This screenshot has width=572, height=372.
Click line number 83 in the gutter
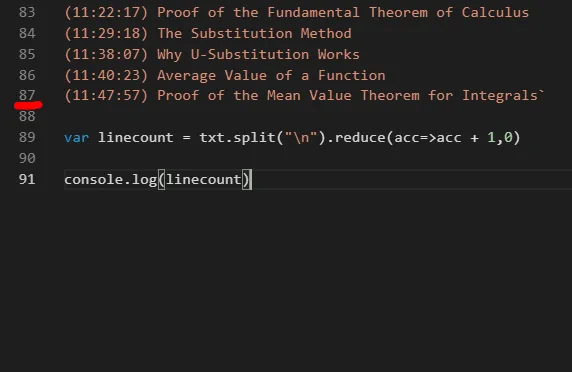(x=27, y=12)
